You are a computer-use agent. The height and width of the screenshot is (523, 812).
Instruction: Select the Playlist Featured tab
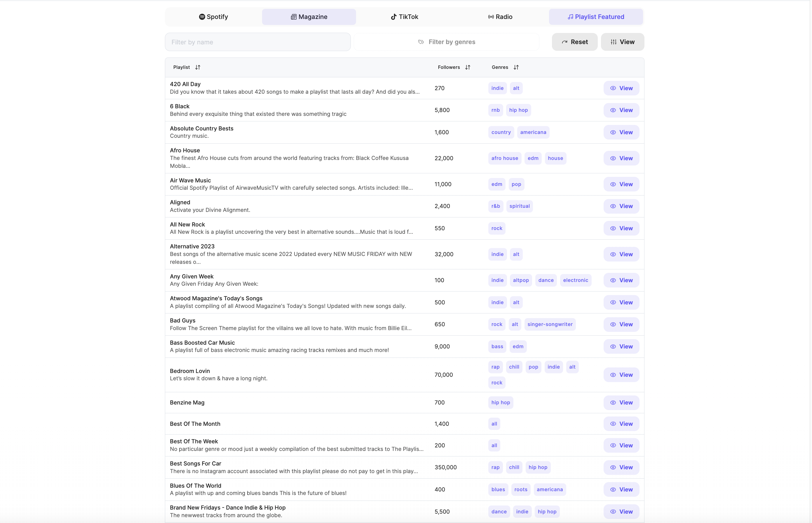596,17
